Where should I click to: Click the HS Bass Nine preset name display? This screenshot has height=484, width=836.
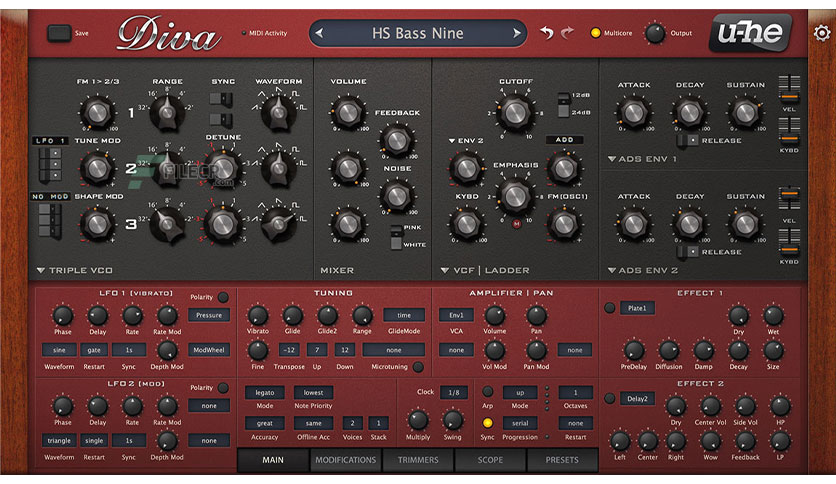point(417,33)
